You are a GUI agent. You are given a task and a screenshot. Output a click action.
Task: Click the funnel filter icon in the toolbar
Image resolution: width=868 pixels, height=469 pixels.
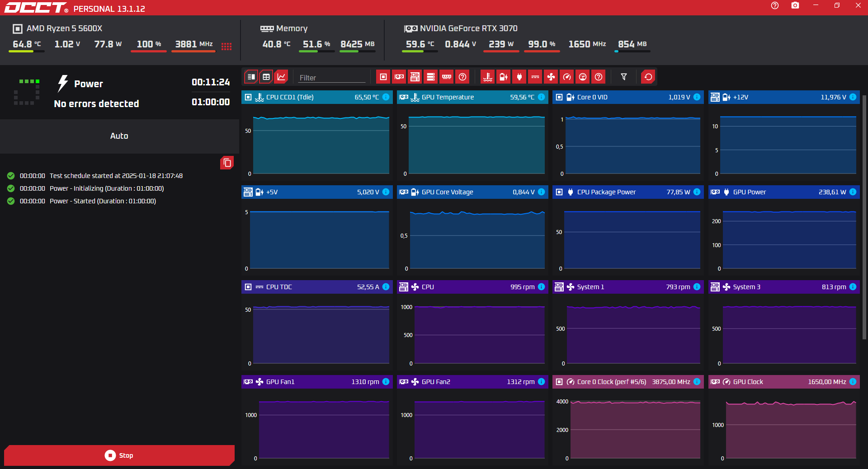(x=624, y=77)
